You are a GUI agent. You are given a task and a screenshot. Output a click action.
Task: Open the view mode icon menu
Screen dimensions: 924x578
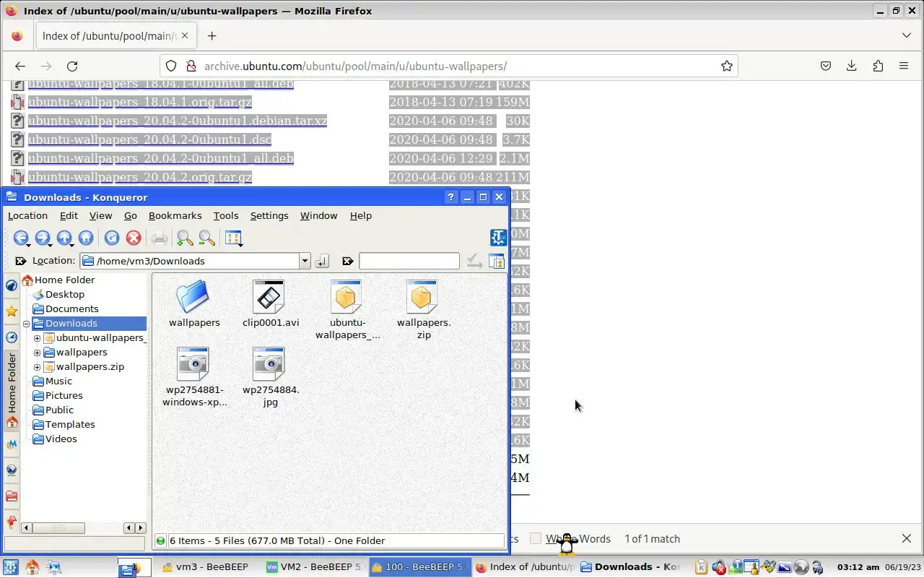coord(233,238)
